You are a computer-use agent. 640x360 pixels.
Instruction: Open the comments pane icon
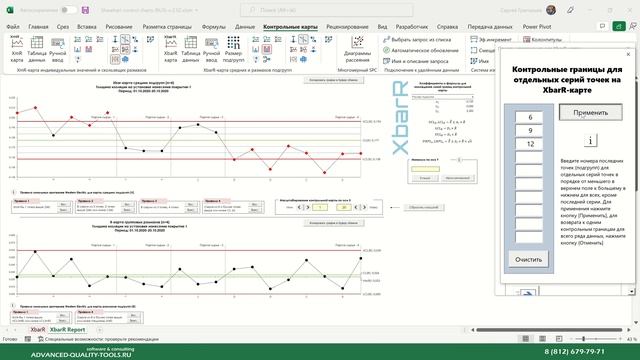pos(602,27)
